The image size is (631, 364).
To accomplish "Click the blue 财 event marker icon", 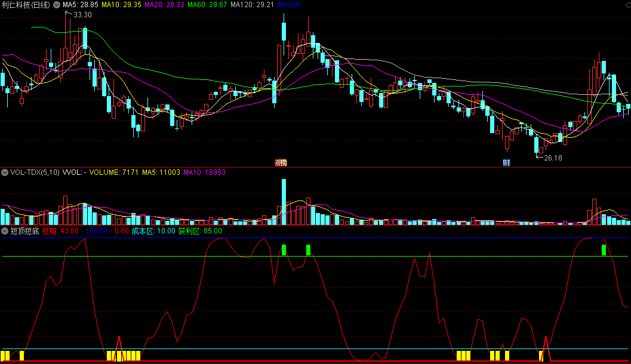I will pos(506,162).
